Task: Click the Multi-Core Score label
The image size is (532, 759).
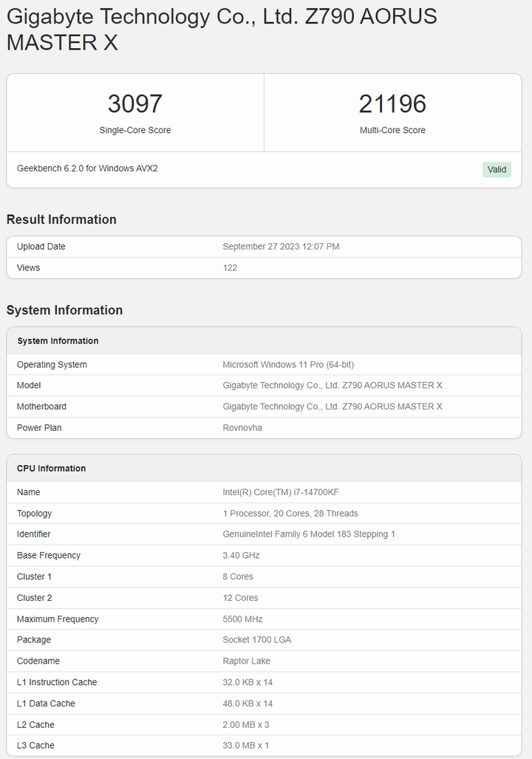Action: (x=392, y=130)
